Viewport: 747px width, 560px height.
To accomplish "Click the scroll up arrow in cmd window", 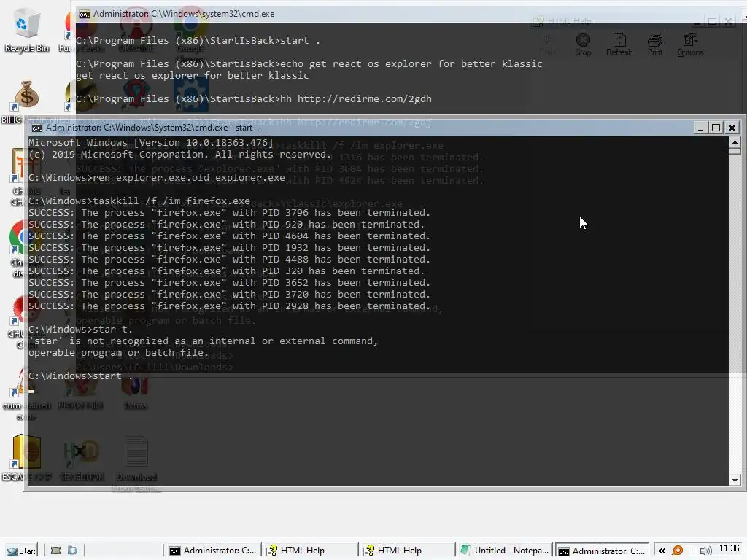I will pyautogui.click(x=735, y=142).
